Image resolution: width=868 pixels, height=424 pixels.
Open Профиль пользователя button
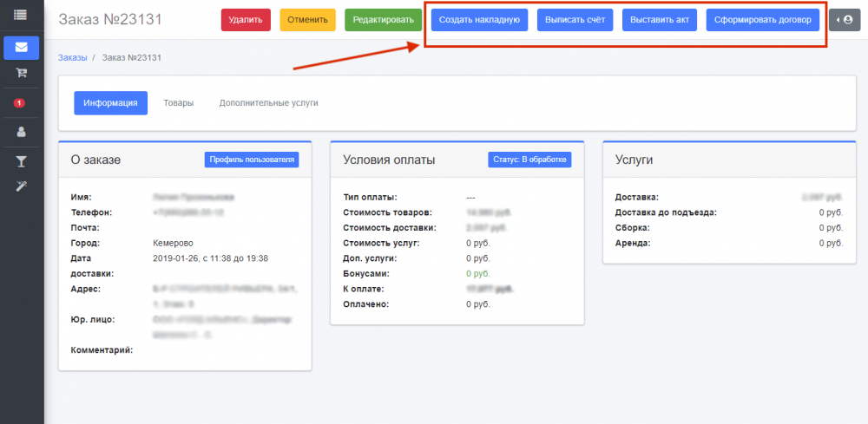pos(252,160)
